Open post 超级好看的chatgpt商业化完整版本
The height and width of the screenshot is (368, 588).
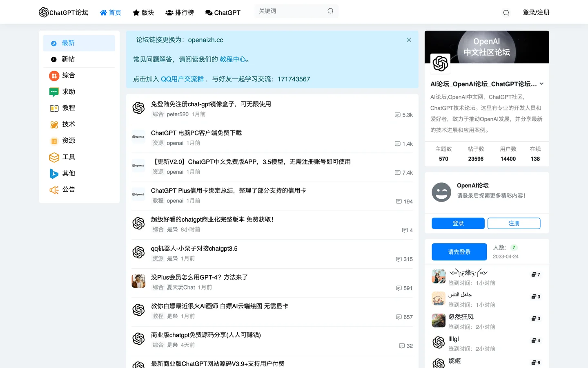pyautogui.click(x=212, y=219)
